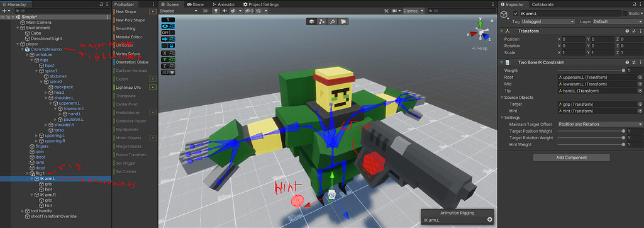Open Maintain Target Offset dropdown

point(600,124)
